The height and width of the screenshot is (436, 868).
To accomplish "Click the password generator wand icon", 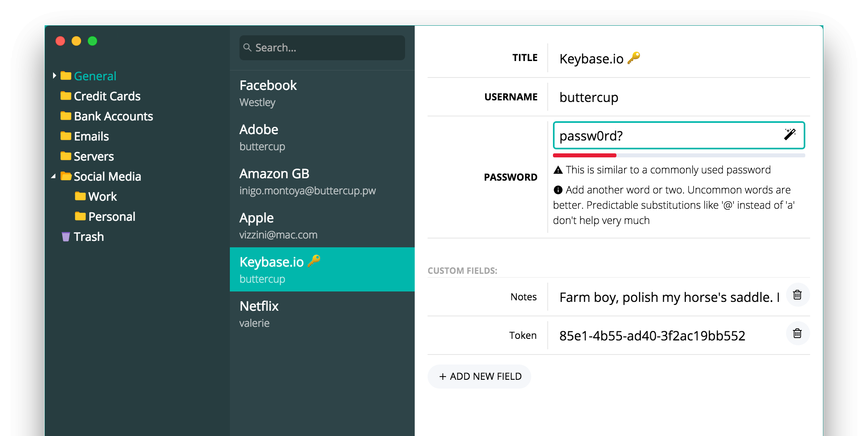I will (x=789, y=134).
